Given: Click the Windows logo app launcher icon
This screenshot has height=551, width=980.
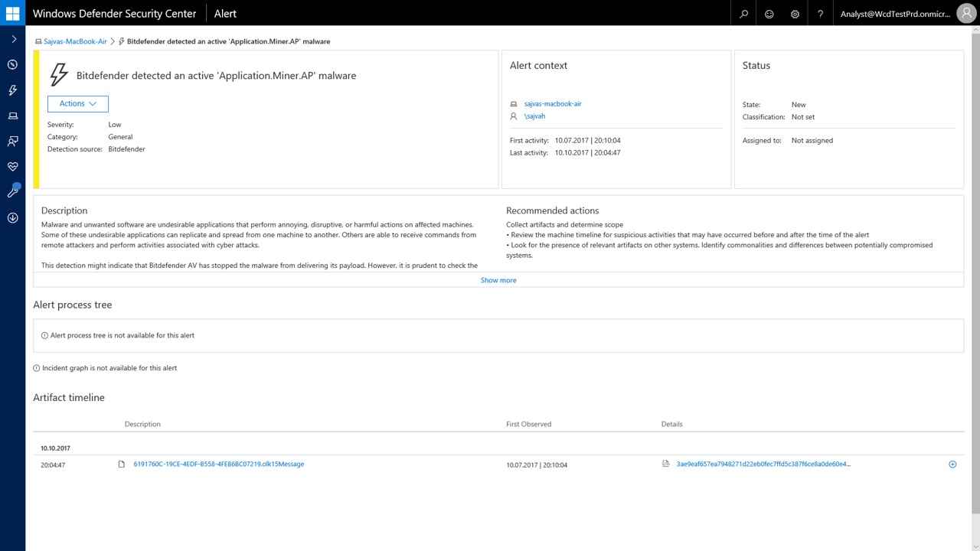Looking at the screenshot, I should click(12, 13).
